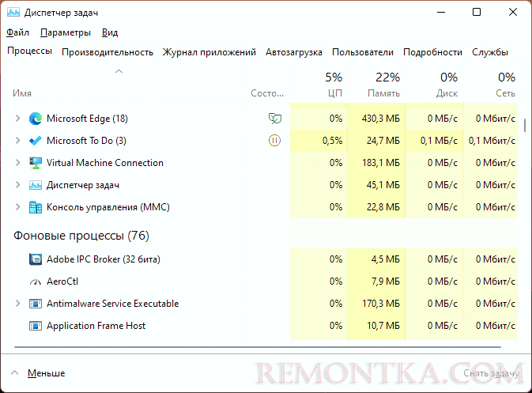This screenshot has height=393, width=532.
Task: Click the AeroCtl gauge icon
Action: pos(36,282)
